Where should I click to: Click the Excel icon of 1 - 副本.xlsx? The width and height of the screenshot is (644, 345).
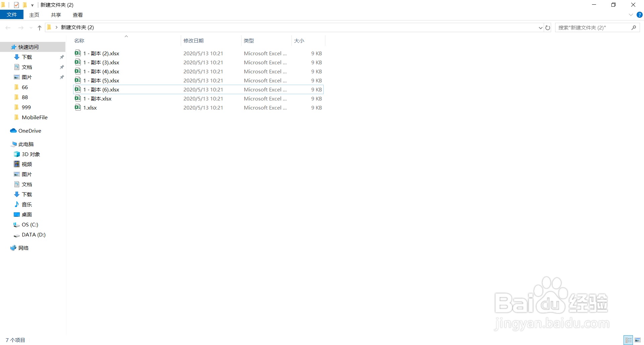[78, 98]
